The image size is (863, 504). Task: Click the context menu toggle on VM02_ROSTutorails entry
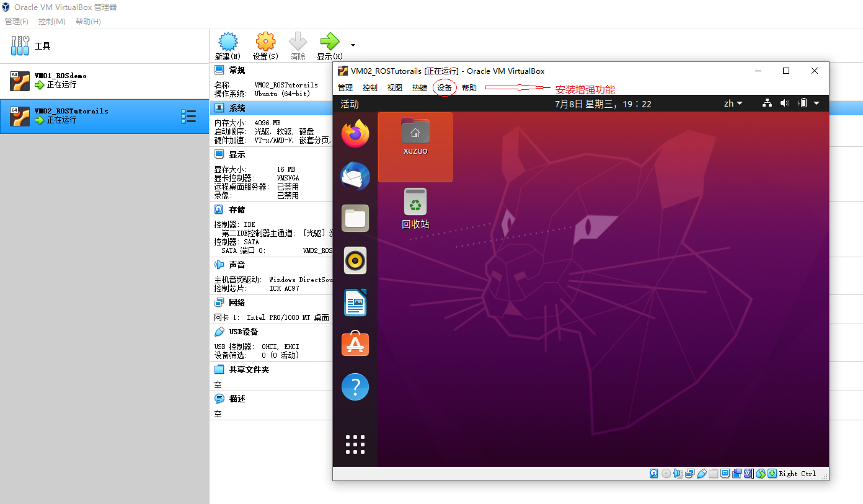pos(189,116)
